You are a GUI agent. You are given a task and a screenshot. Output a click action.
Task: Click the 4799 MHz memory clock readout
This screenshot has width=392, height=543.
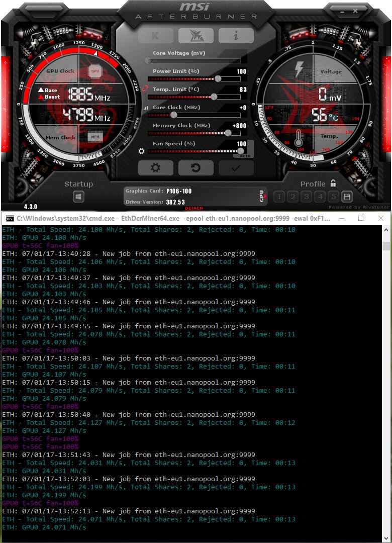[86, 115]
